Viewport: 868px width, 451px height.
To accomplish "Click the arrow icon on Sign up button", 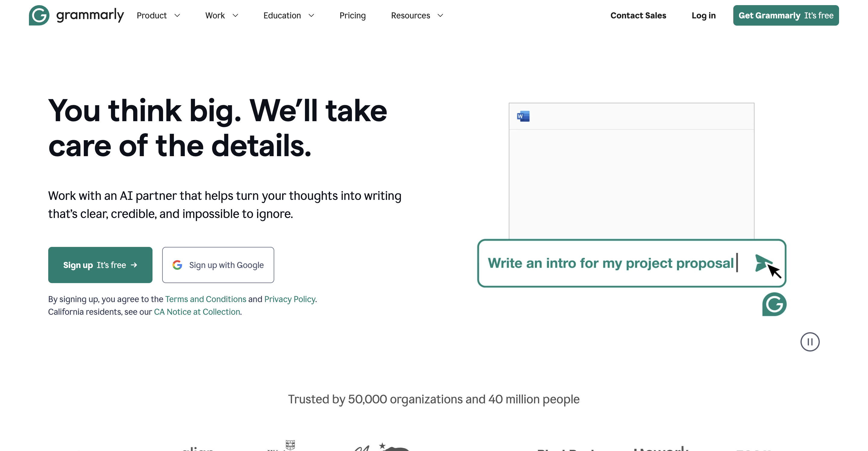I will point(134,265).
